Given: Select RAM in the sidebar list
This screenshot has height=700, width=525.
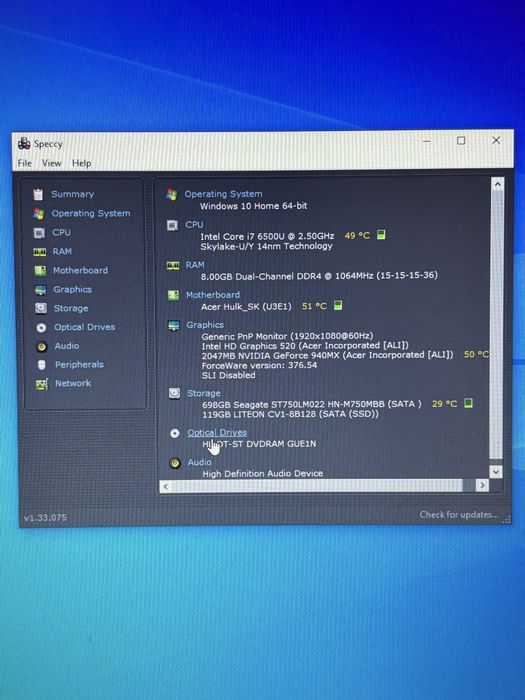Looking at the screenshot, I should point(62,251).
